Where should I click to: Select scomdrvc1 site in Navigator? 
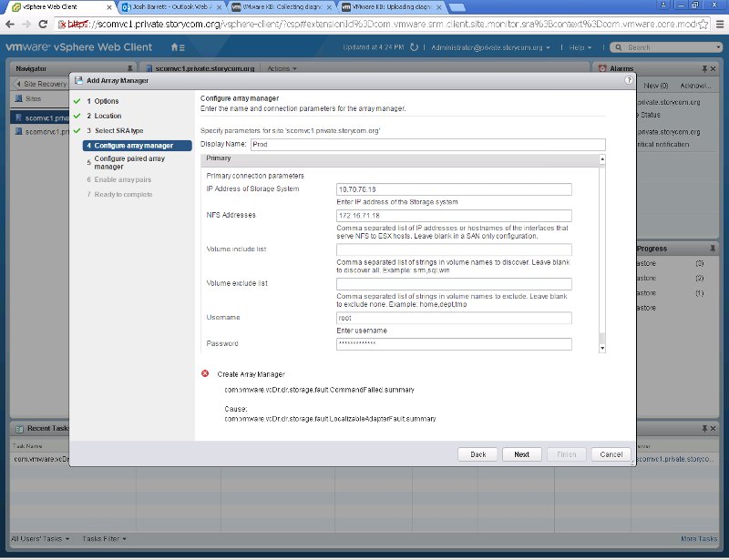point(40,132)
